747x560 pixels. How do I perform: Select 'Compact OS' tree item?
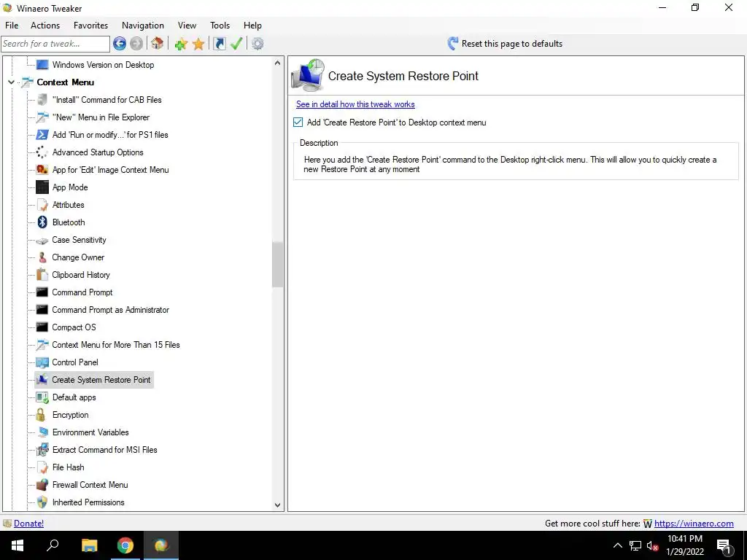coord(74,327)
